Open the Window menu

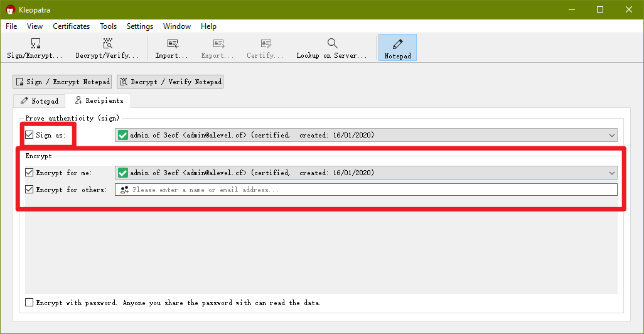point(177,26)
